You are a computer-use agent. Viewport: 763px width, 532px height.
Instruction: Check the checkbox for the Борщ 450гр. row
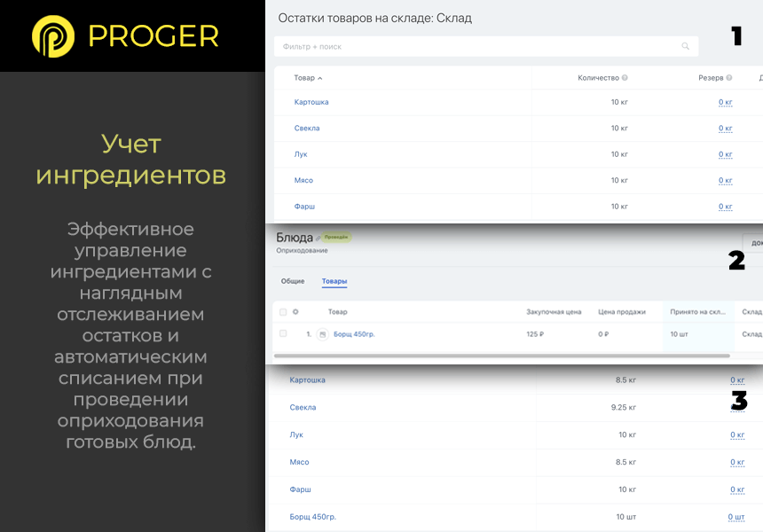tap(283, 334)
